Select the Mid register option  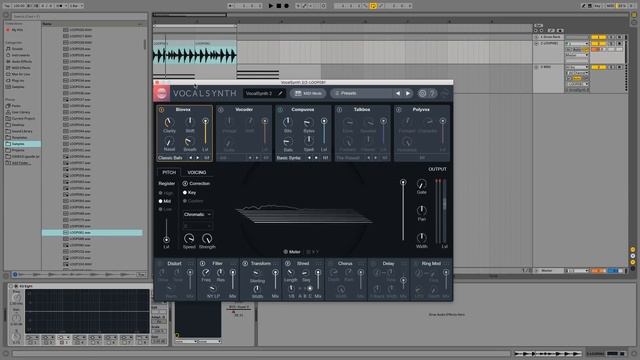pos(165,201)
